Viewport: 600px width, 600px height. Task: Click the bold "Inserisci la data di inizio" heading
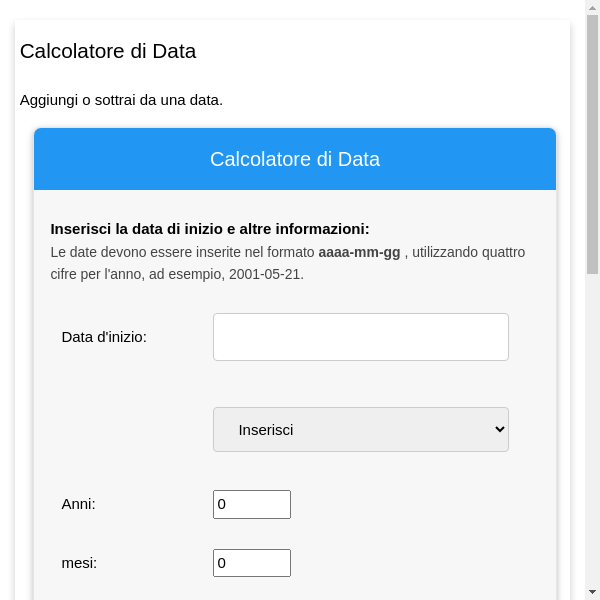210,229
